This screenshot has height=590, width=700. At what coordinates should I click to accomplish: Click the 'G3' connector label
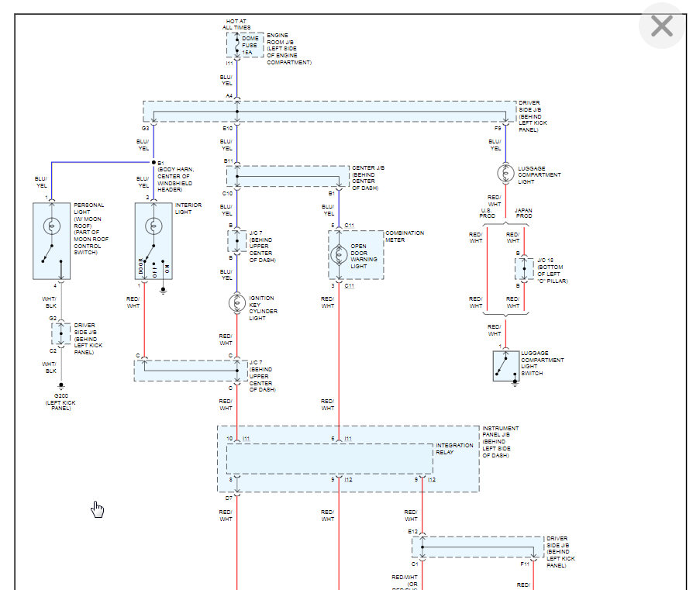coord(146,128)
